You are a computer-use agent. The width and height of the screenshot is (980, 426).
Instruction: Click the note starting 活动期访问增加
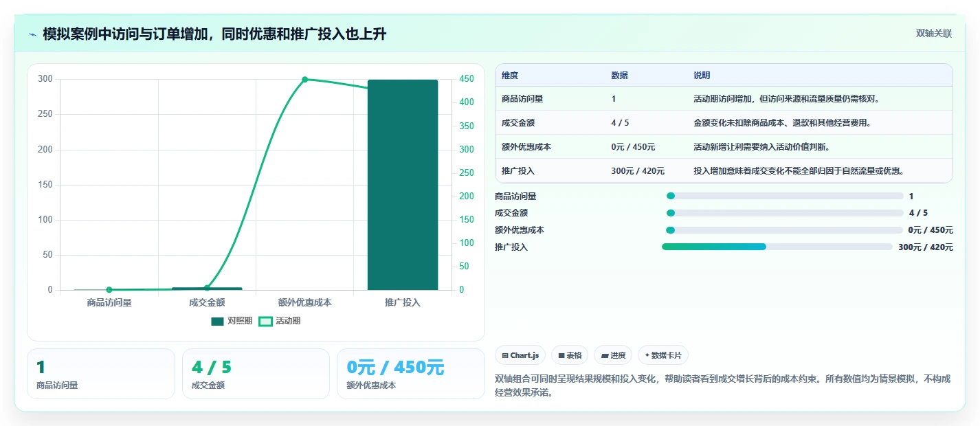787,99
